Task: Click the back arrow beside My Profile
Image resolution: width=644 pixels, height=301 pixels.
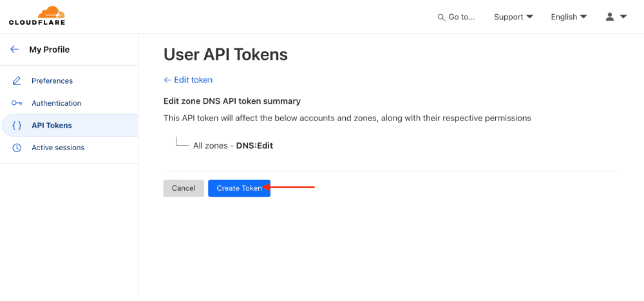Action: click(x=14, y=50)
